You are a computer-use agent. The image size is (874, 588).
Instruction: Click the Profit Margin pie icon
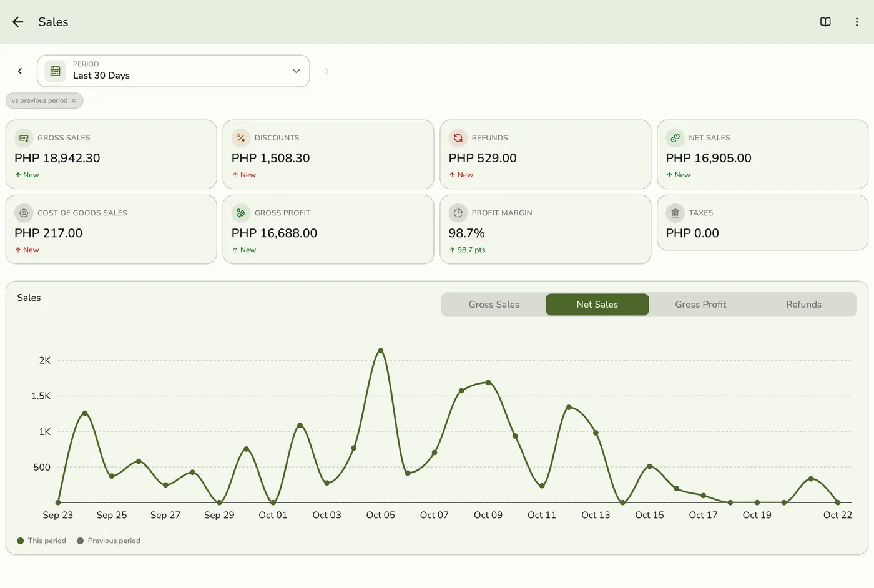coord(458,213)
